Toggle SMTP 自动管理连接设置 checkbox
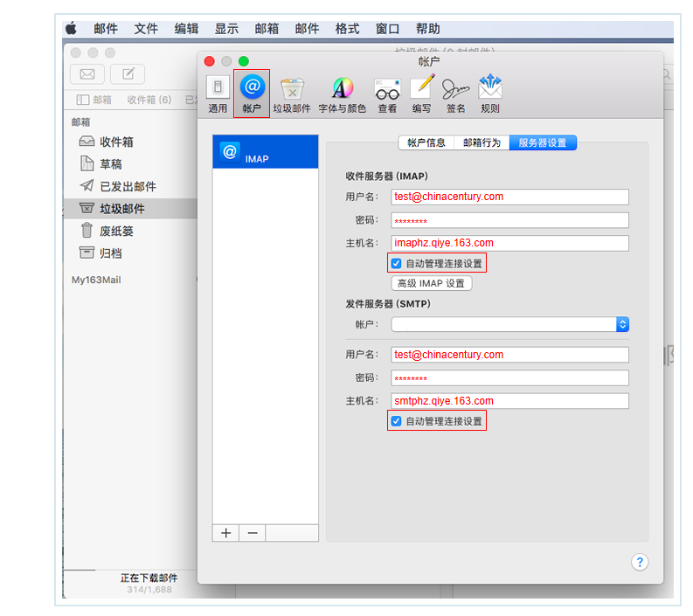The width and height of the screenshot is (693, 616). [x=396, y=421]
